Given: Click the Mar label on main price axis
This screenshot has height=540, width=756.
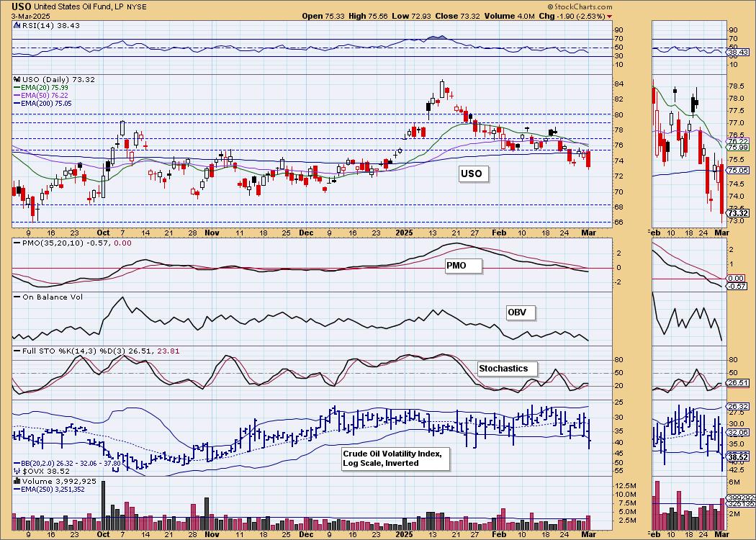Looking at the screenshot, I should [589, 233].
